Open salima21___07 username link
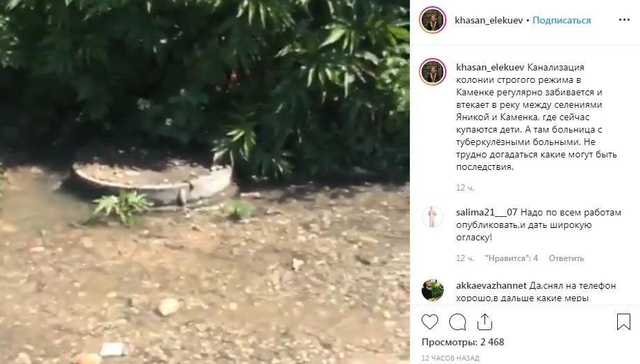Image resolution: width=640 pixels, height=364 pixels. 487,213
